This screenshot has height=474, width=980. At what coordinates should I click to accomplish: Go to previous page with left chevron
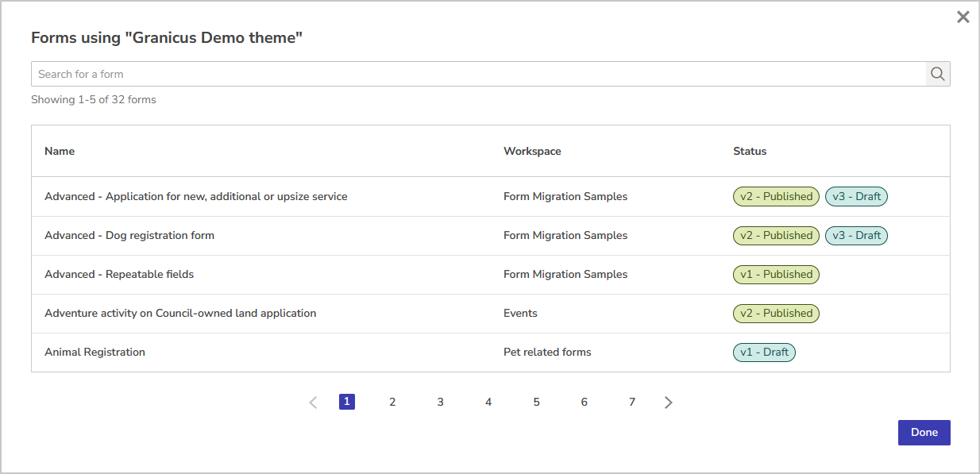tap(313, 403)
